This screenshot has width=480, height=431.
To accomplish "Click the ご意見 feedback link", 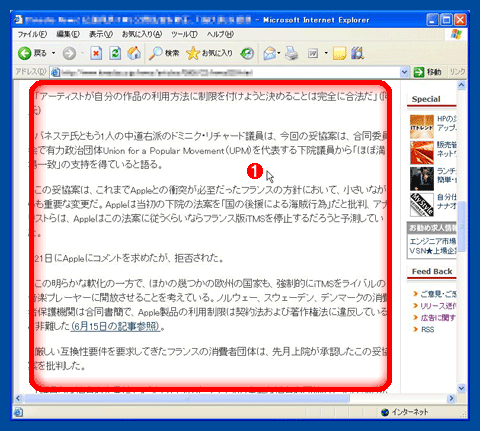I will [438, 294].
